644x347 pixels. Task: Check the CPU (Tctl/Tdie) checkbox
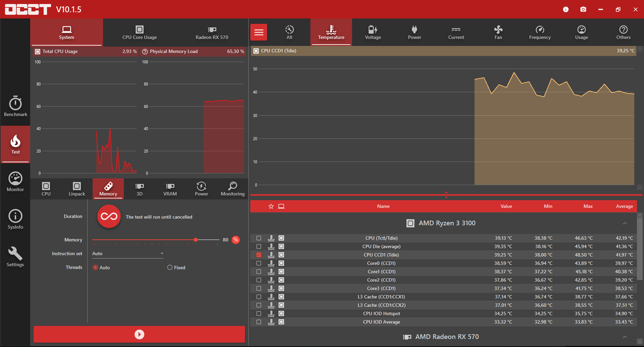[x=259, y=238]
